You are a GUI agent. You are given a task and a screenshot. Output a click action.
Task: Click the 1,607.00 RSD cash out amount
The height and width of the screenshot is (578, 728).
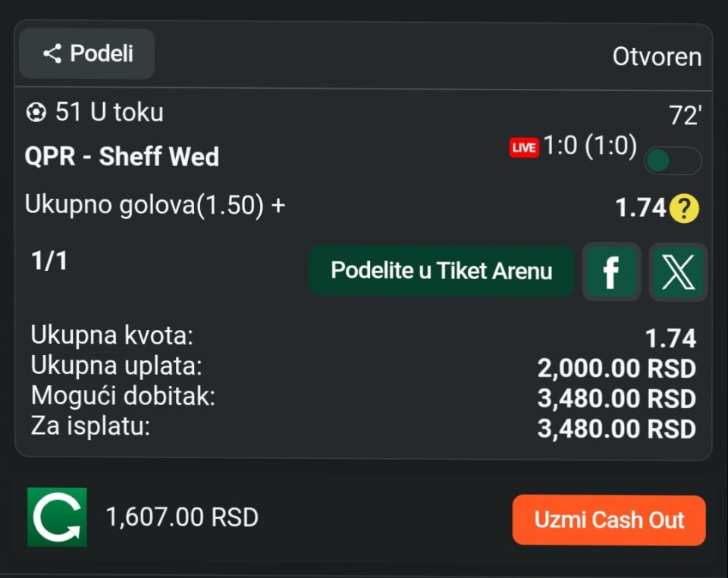pos(182,517)
